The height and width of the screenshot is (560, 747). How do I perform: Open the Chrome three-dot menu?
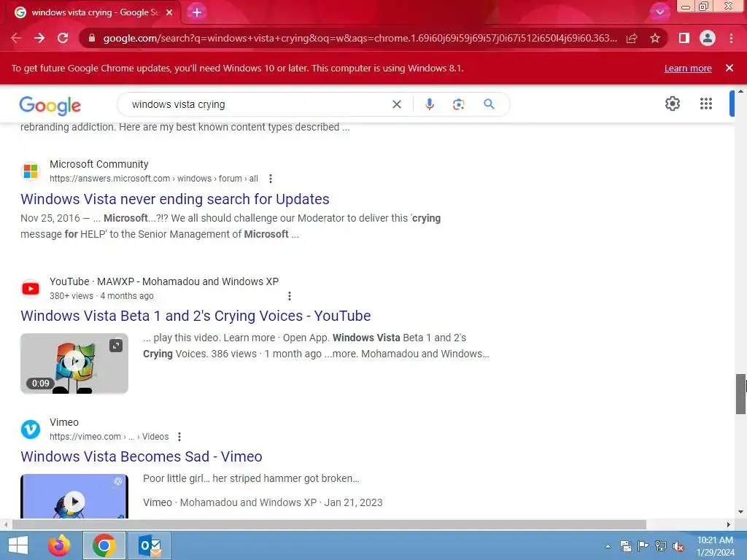click(x=731, y=38)
